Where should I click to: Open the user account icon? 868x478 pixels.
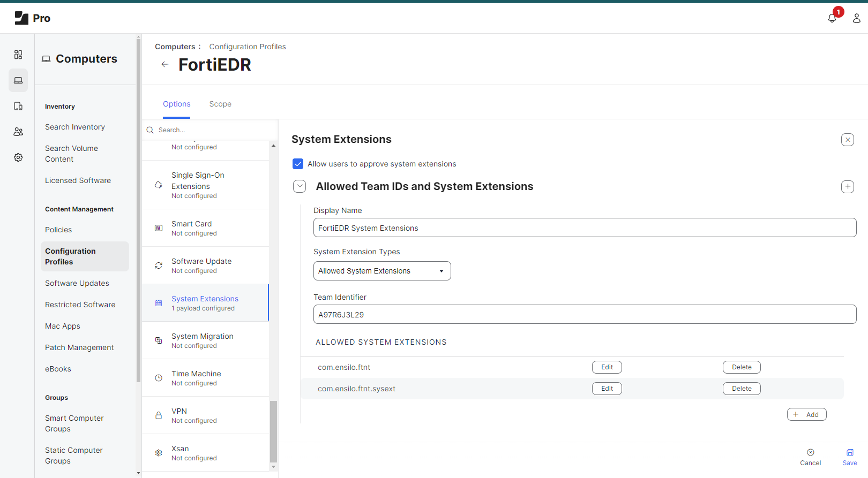click(x=857, y=18)
